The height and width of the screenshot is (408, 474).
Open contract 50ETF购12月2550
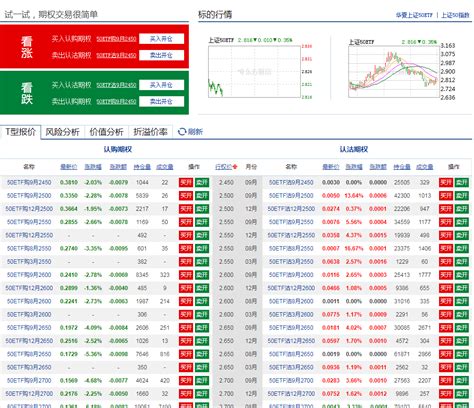pyautogui.click(x=29, y=235)
